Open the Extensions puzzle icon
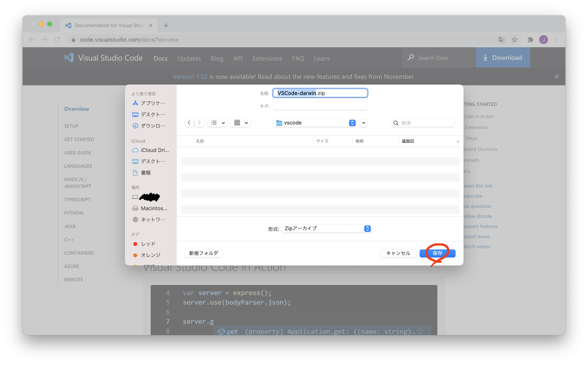The height and width of the screenshot is (365, 588). point(530,40)
